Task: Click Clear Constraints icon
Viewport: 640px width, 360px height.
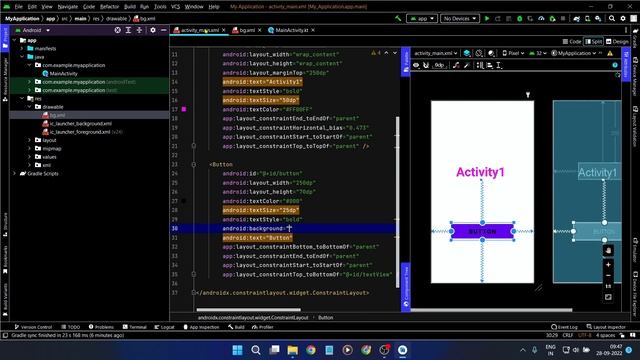Action: click(x=456, y=65)
